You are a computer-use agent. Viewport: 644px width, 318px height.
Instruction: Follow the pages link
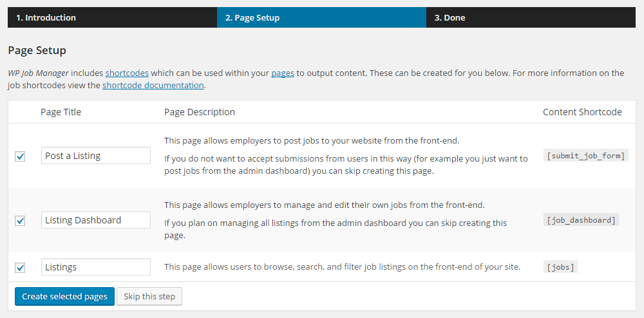[x=283, y=73]
